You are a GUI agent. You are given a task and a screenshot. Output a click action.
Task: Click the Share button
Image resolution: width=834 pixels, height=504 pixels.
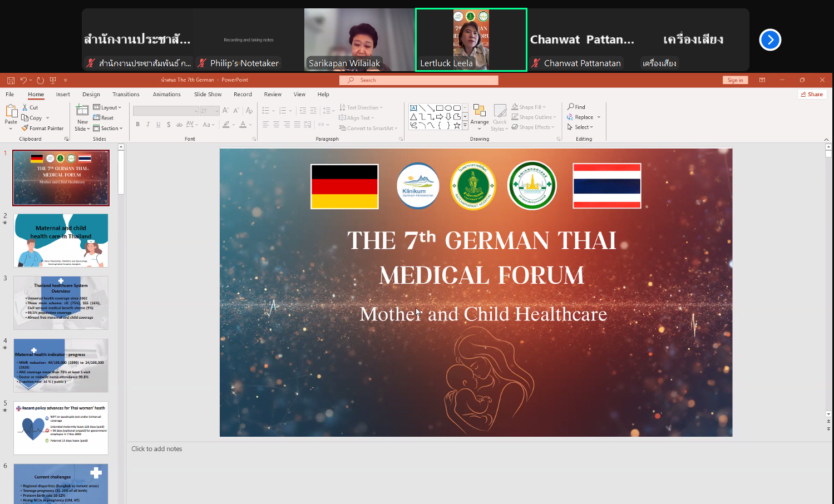(811, 94)
